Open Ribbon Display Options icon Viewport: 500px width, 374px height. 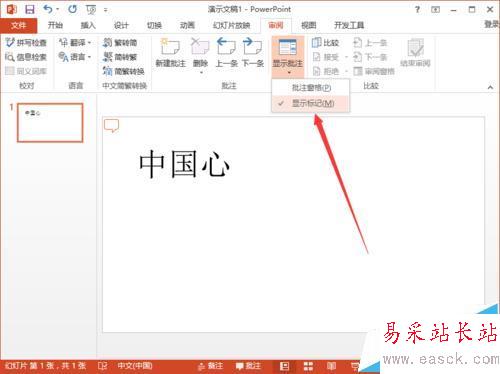[x=435, y=10]
